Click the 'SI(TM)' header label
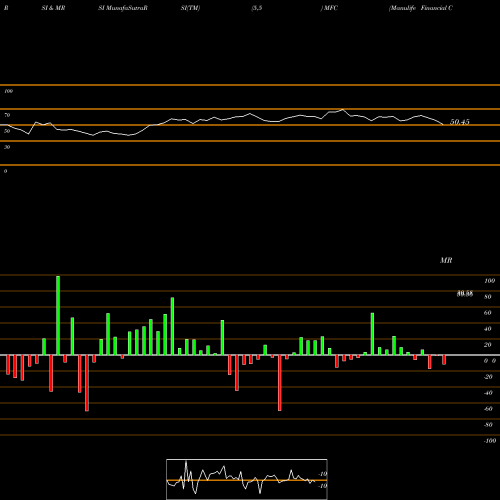 (190, 8)
